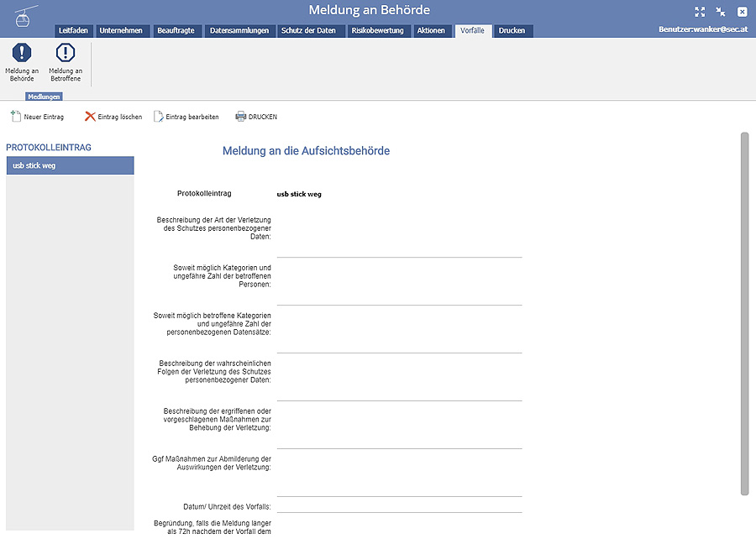This screenshot has height=544, width=756.
Task: Click the Aktionen tab
Action: [431, 31]
